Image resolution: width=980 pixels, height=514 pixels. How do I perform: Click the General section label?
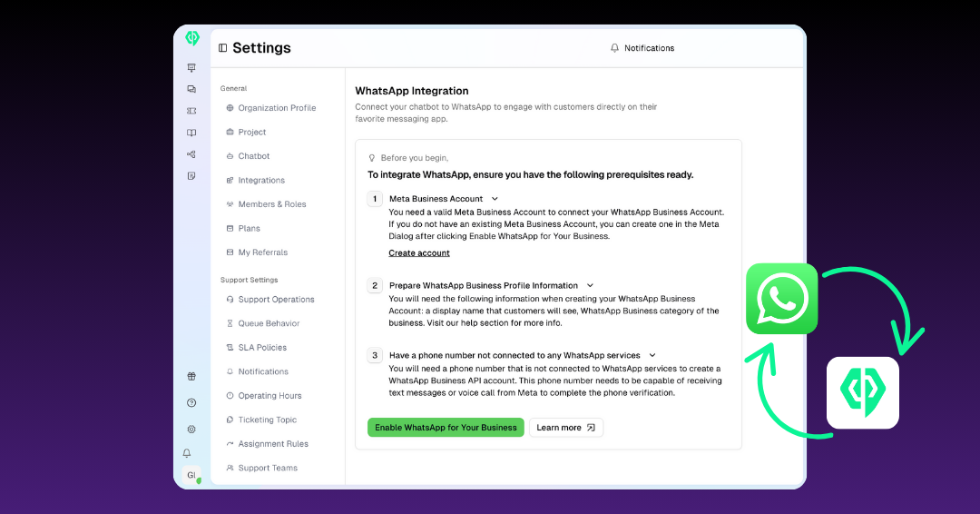coord(234,89)
